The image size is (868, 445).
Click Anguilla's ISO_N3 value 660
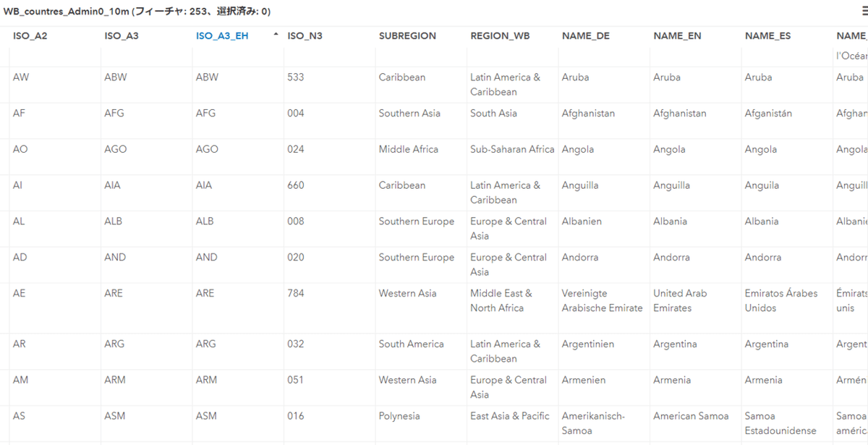pos(296,186)
